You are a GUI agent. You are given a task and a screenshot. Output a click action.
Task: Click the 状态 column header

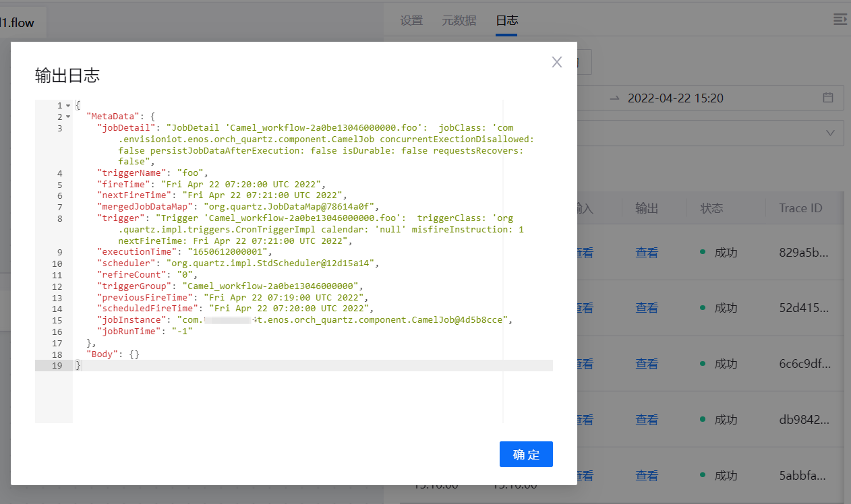711,208
